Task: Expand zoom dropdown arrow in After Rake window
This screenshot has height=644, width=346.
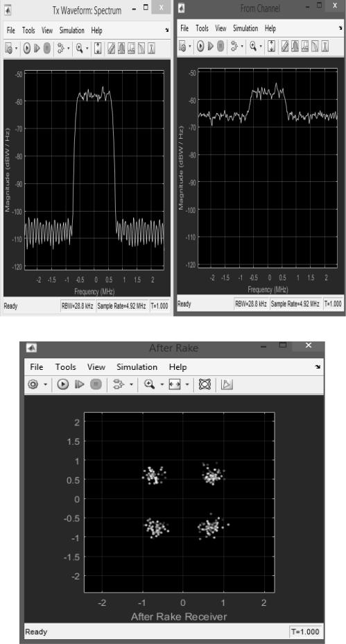Action: point(162,385)
